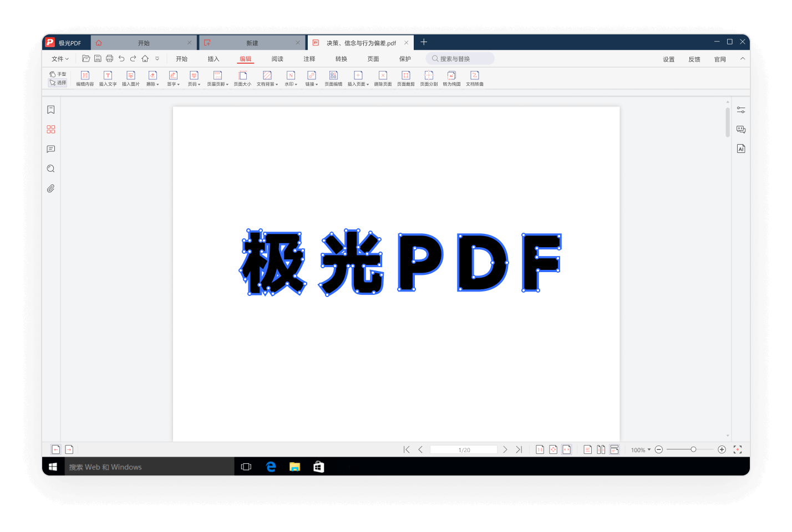Enable 选择 (select) mode
Viewport: 792px width, 532px height.
pyautogui.click(x=57, y=82)
